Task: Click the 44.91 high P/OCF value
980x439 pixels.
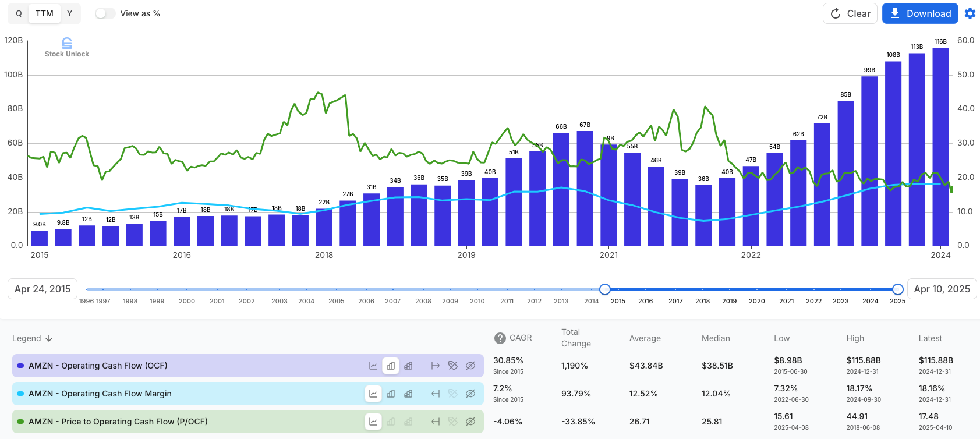Action: pyautogui.click(x=857, y=416)
